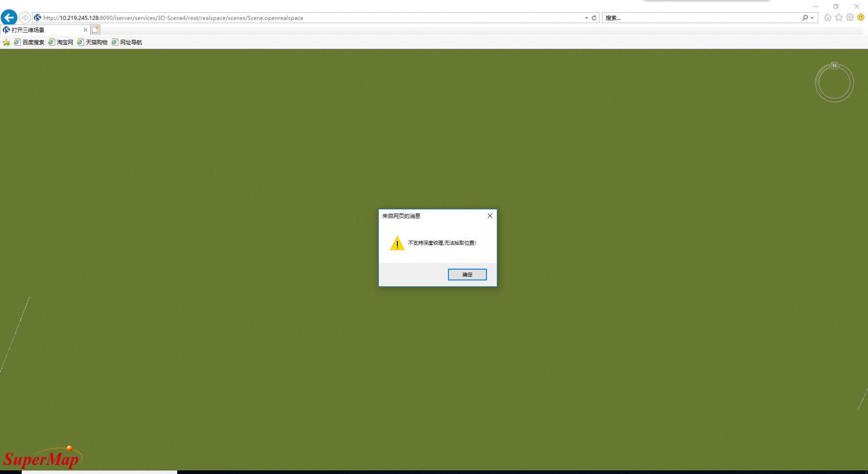Open the search provider dropdown arrow
Screen dimensions: 868x474
pyautogui.click(x=812, y=18)
